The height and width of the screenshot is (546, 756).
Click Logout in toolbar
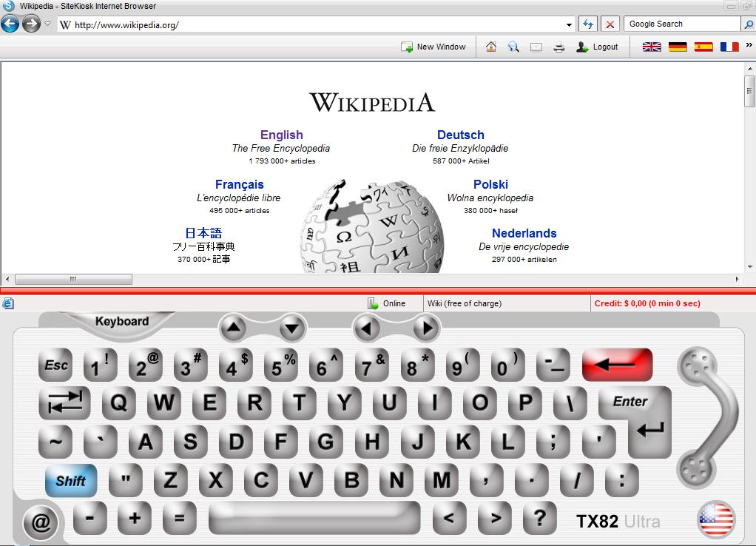click(x=597, y=47)
